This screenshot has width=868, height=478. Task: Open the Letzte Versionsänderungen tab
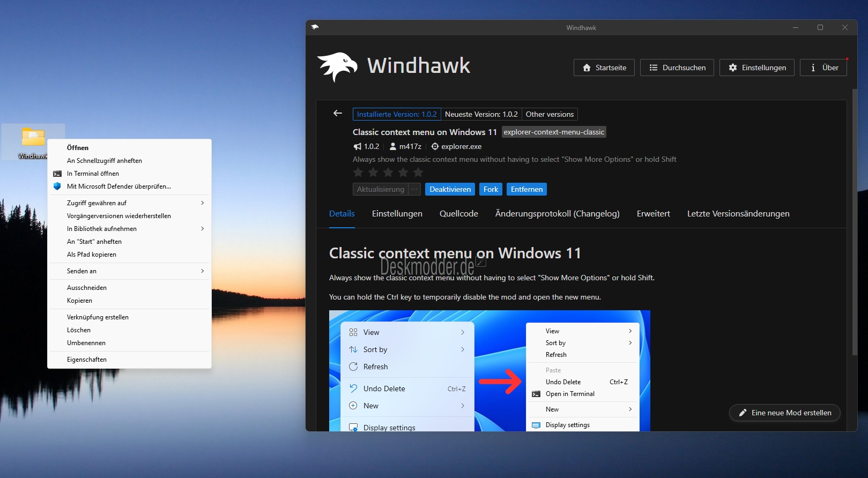click(x=738, y=214)
